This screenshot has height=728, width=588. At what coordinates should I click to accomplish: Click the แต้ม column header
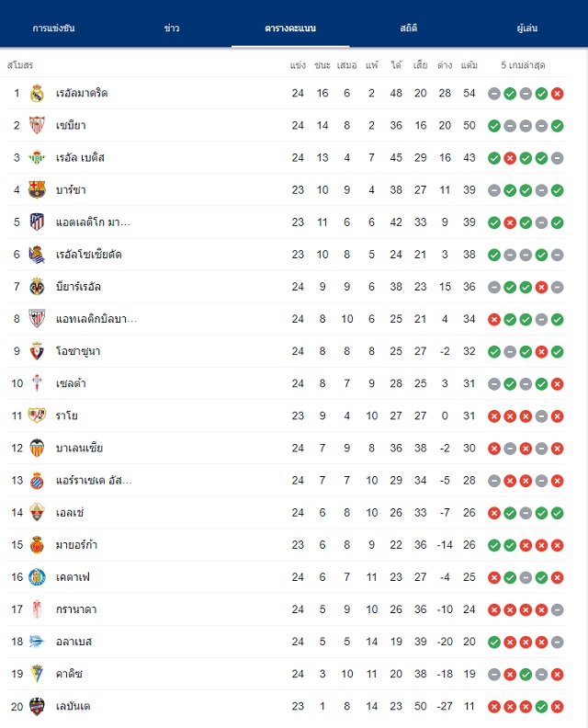pyautogui.click(x=469, y=65)
